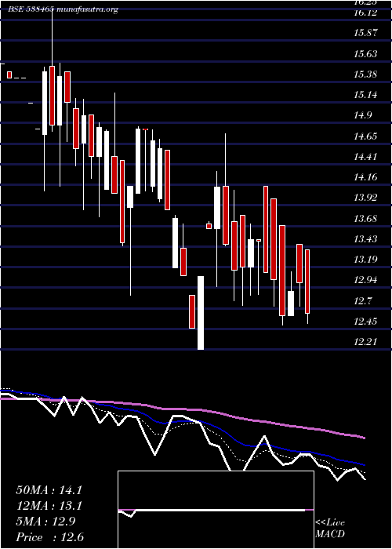Select the 13.19 price axis label

366,260
